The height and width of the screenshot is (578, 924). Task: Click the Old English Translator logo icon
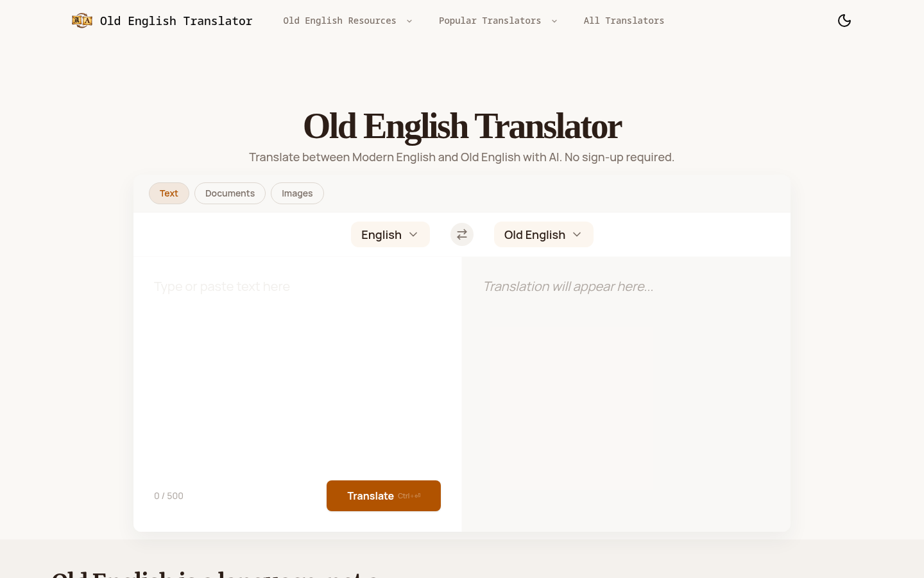(x=82, y=21)
